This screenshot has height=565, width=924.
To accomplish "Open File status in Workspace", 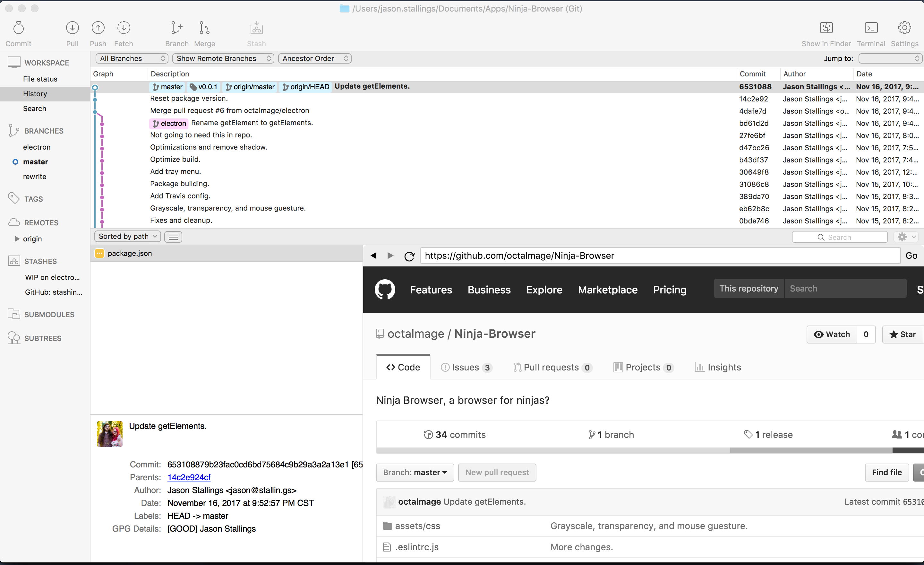I will (40, 79).
